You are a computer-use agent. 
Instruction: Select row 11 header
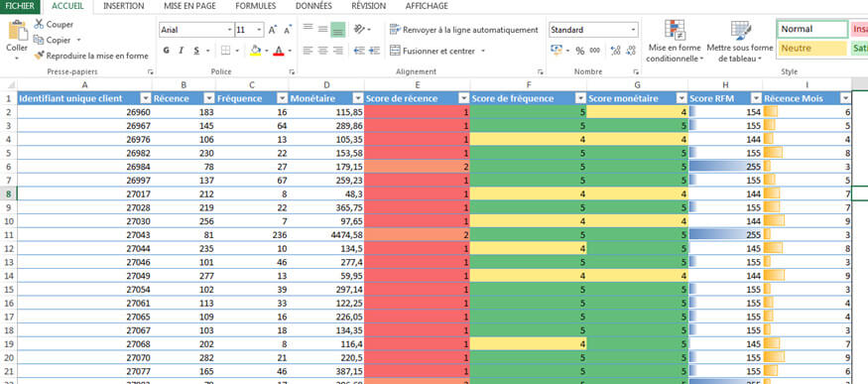[x=8, y=234]
